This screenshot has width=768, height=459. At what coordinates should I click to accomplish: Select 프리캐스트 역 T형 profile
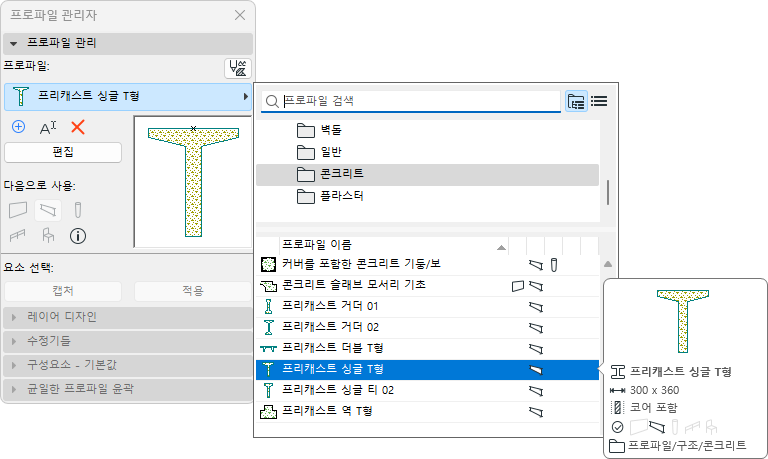tap(428, 412)
